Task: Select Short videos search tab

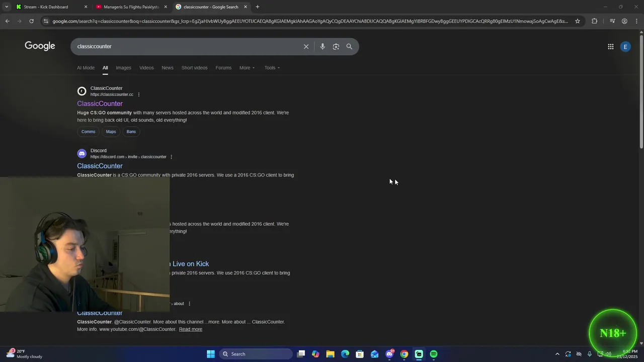Action: pos(194,68)
